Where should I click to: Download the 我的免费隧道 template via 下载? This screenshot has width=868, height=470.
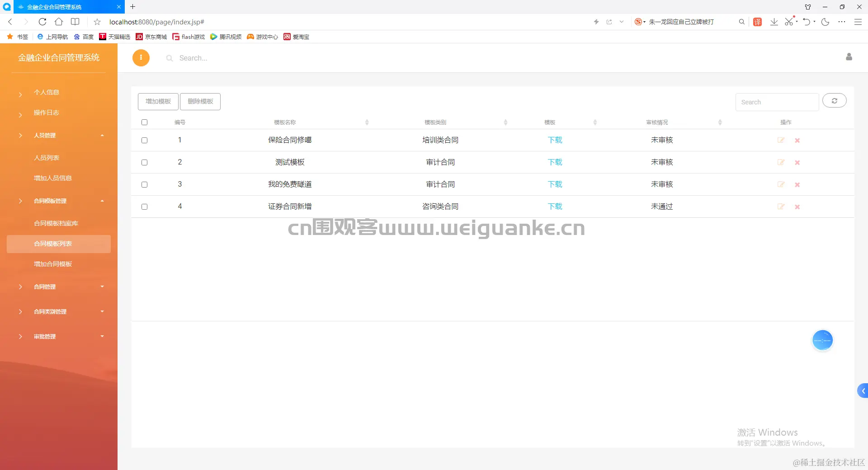click(555, 184)
